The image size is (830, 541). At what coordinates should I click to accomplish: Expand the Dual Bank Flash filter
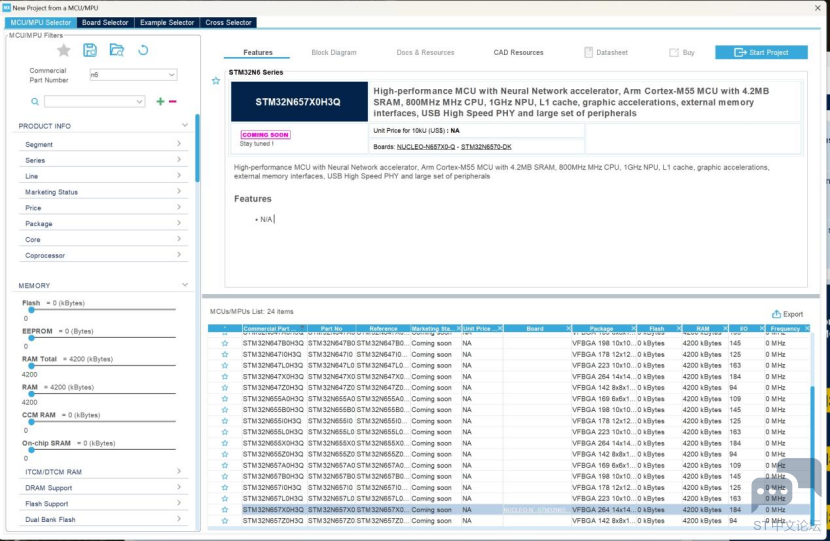tap(179, 519)
